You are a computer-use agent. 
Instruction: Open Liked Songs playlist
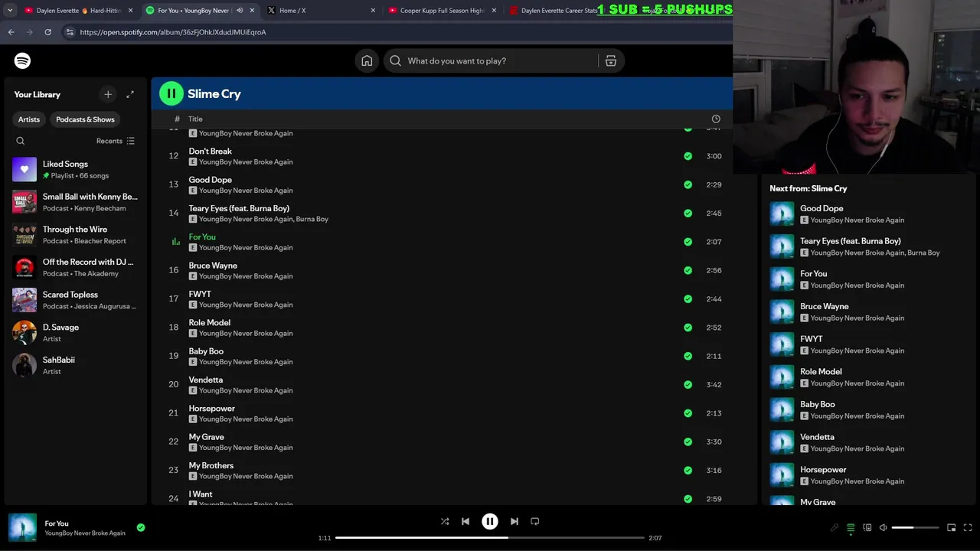(x=75, y=169)
